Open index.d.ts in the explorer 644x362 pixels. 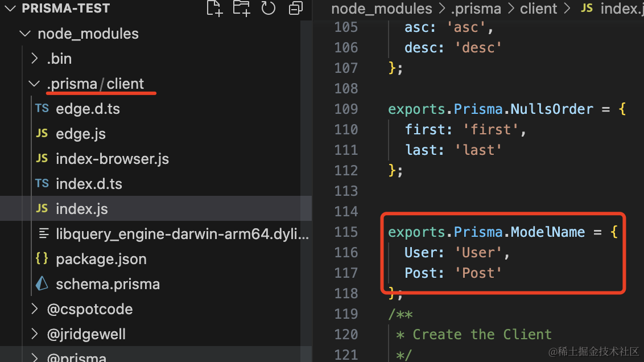(89, 184)
